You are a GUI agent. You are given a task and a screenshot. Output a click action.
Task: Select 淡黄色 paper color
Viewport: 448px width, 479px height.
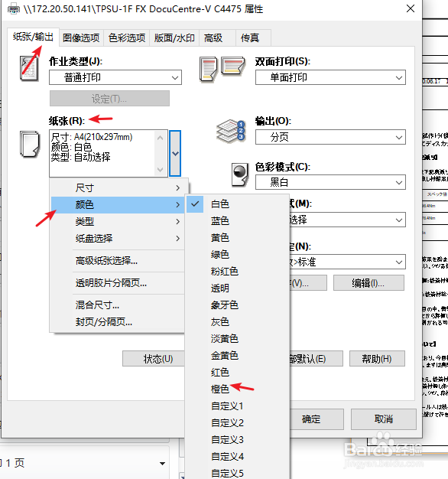(x=238, y=338)
